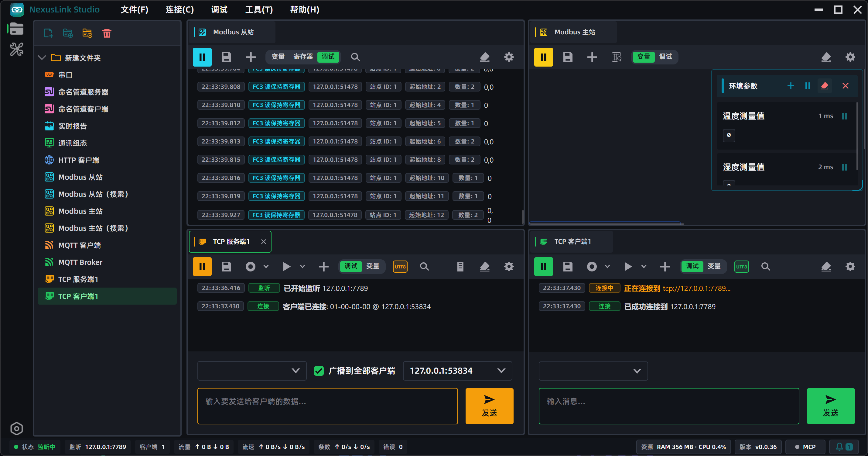
Task: Switch to 变量 view in TCP 服务端1
Action: pyautogui.click(x=373, y=266)
